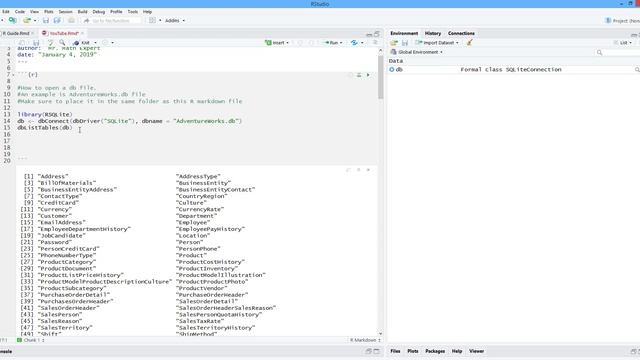Image resolution: width=640 pixels, height=360 pixels.
Task: Click the workspace panes grid icon
Action: [152, 20]
